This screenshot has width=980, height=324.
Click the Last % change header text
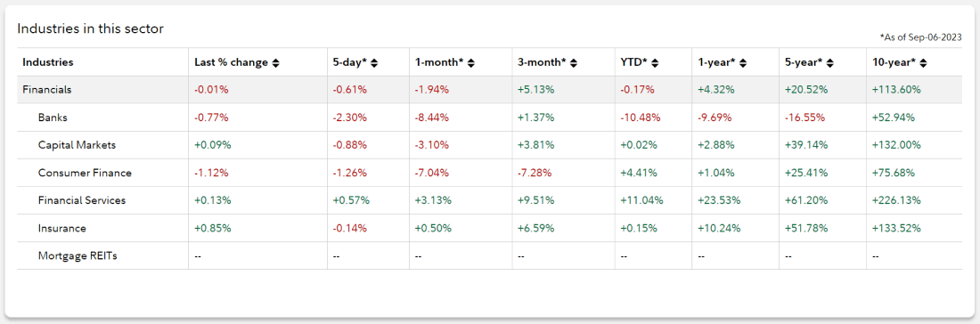232,63
